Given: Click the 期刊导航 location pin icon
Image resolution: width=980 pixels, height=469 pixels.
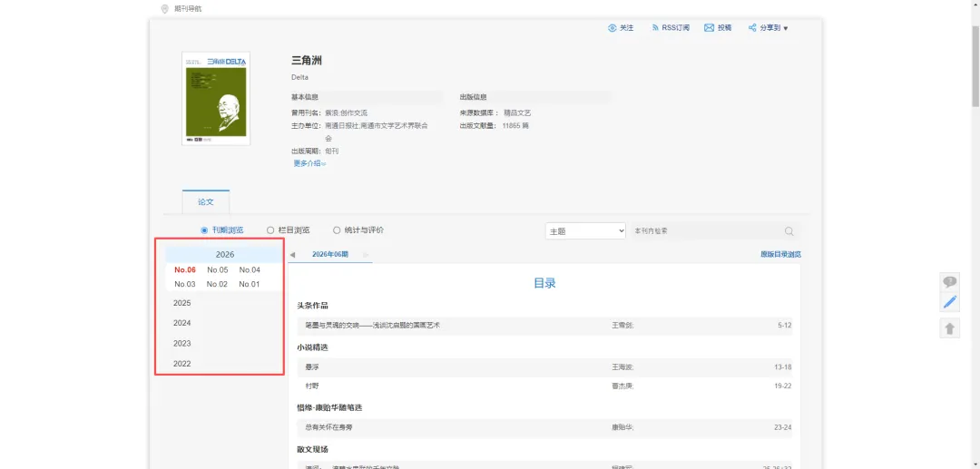Looking at the screenshot, I should pyautogui.click(x=164, y=9).
